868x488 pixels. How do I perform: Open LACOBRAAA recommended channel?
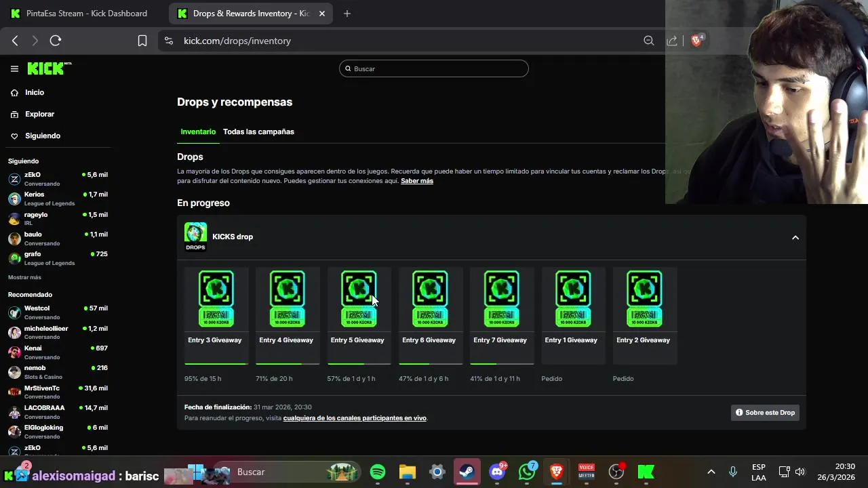[x=58, y=412]
